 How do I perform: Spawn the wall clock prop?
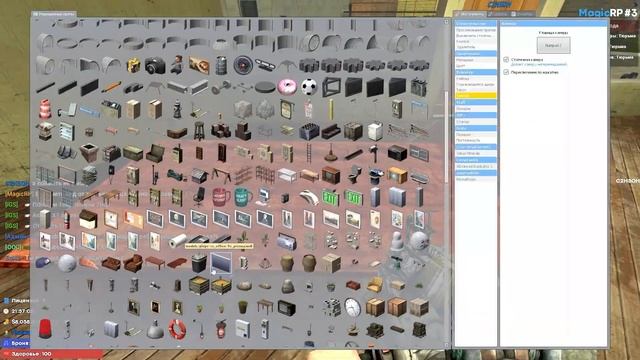pyautogui.click(x=353, y=307)
